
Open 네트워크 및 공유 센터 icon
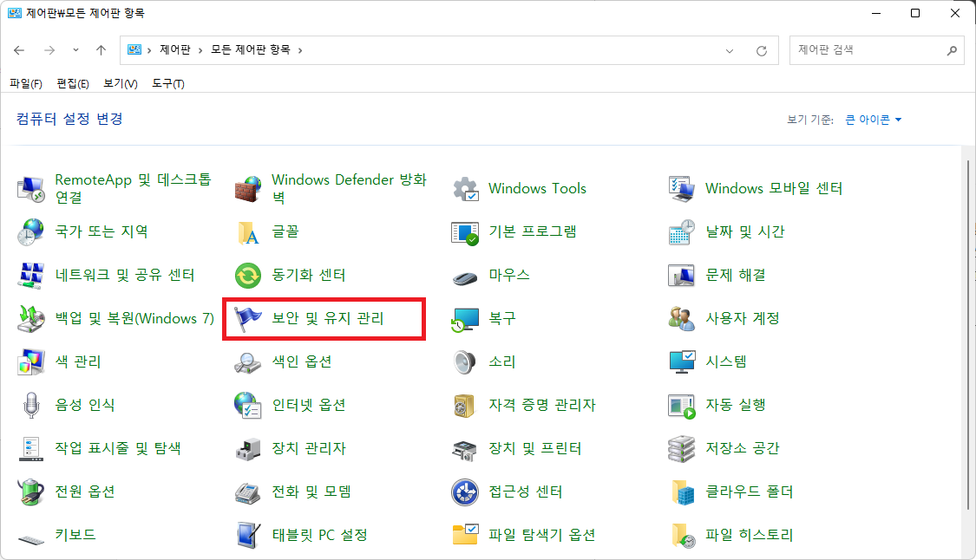click(30, 275)
